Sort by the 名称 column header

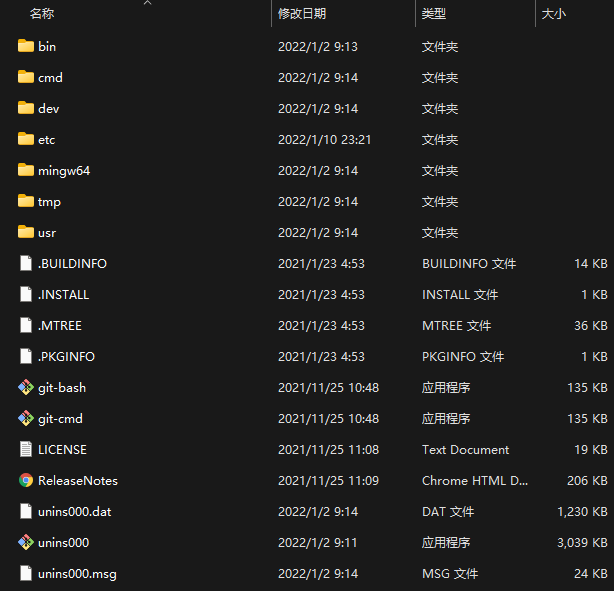[x=42, y=14]
